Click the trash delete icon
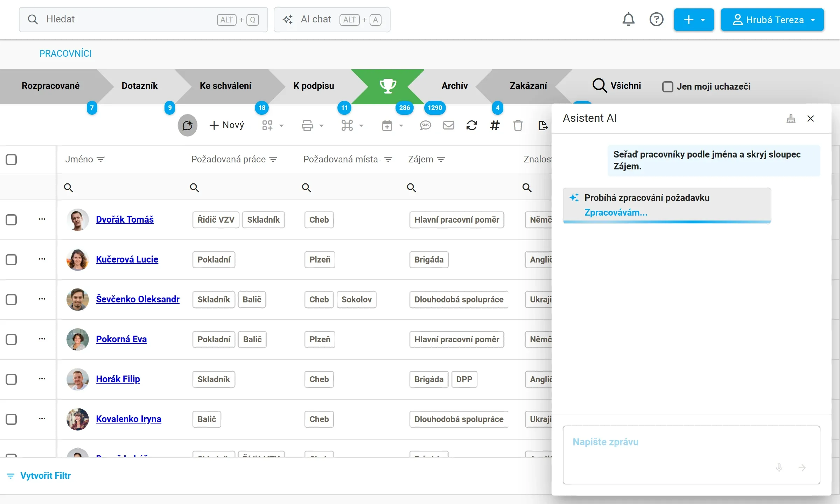Viewport: 840px width, 504px height. click(x=518, y=125)
